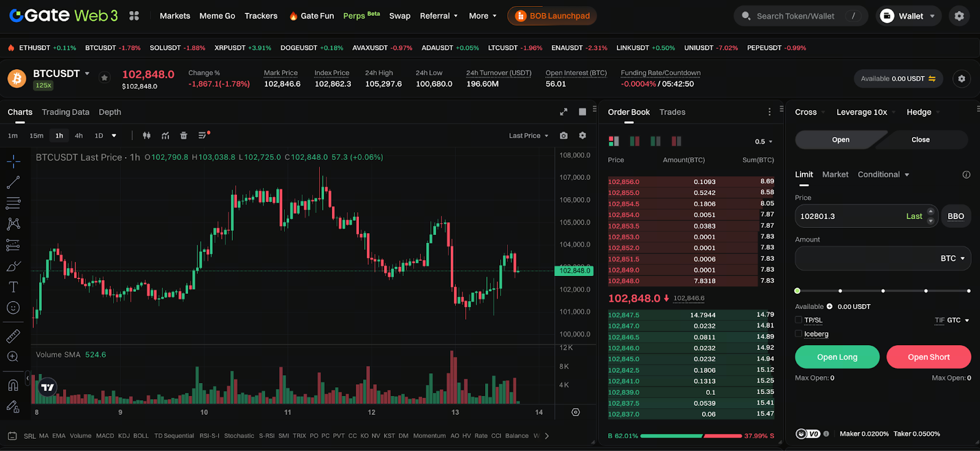Viewport: 980px width, 451px height.
Task: Click the plus icon to add funds
Action: (829, 307)
